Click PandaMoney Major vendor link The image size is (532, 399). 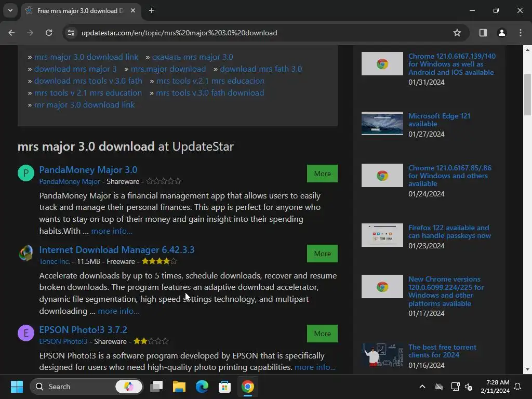pos(70,181)
